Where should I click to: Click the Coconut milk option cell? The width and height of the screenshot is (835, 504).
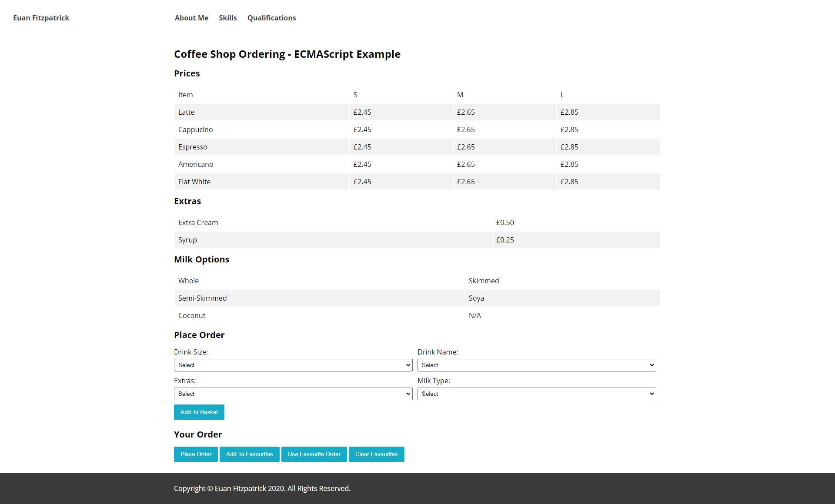pos(191,315)
